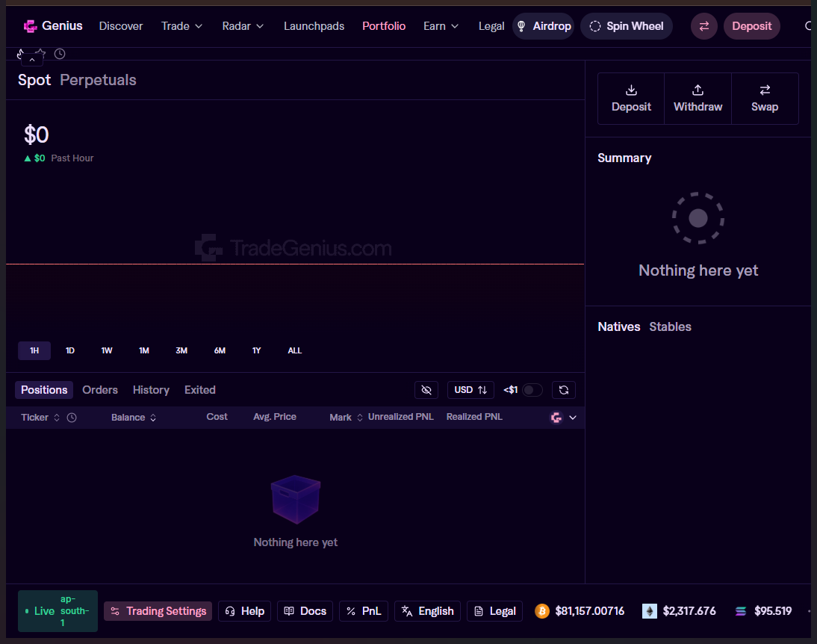Image resolution: width=817 pixels, height=644 pixels.
Task: Refresh the positions list
Action: click(563, 390)
